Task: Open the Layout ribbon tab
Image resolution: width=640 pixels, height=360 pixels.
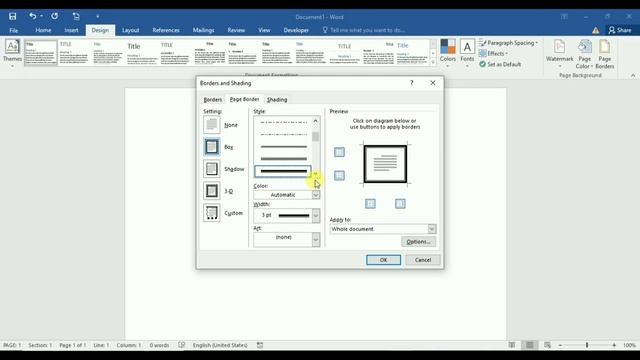Action: tap(131, 30)
